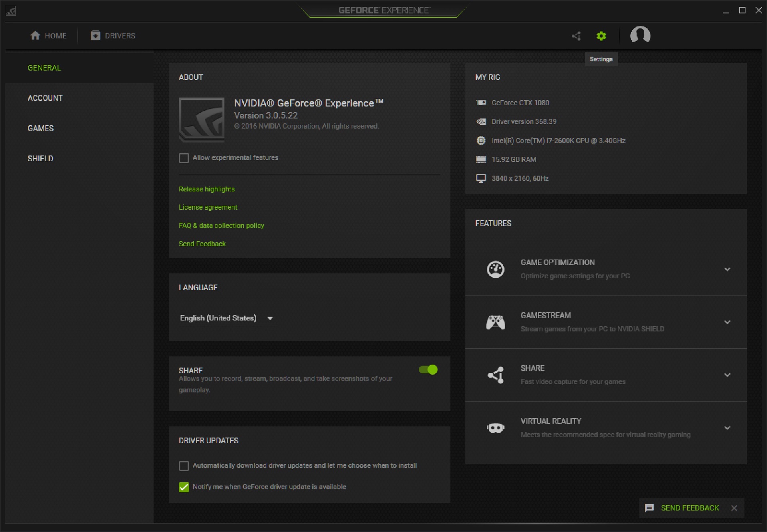This screenshot has height=532, width=767.
Task: Click the Virtual Reality title text
Action: [551, 421]
